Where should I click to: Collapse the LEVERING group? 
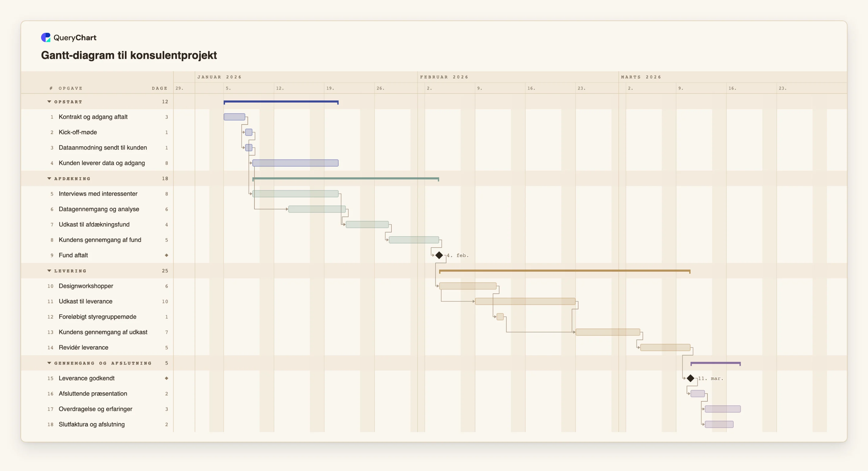pyautogui.click(x=49, y=271)
